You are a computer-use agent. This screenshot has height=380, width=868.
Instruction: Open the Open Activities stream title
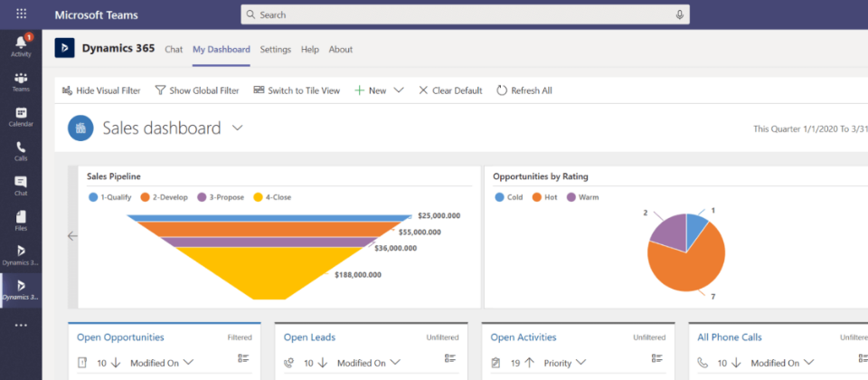click(x=524, y=337)
